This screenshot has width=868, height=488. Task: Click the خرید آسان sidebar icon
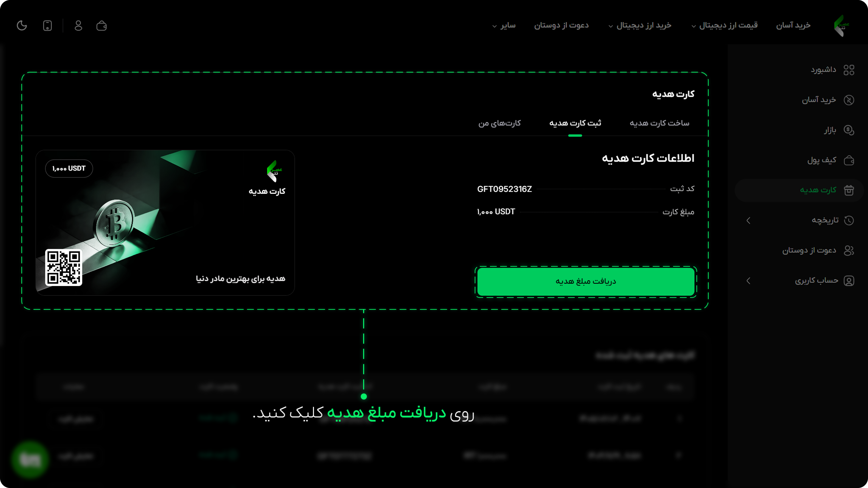(x=849, y=100)
